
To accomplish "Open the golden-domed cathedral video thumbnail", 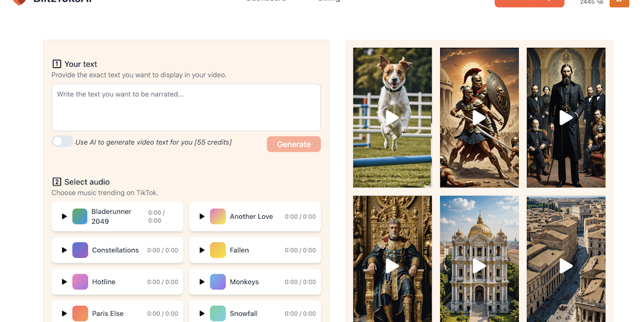I will coord(479,258).
